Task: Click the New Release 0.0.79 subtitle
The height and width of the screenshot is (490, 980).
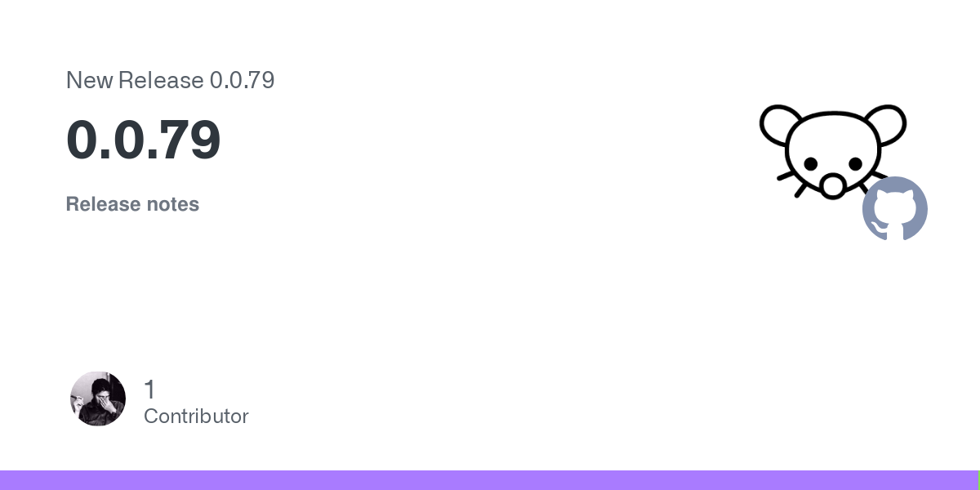Action: tap(170, 80)
